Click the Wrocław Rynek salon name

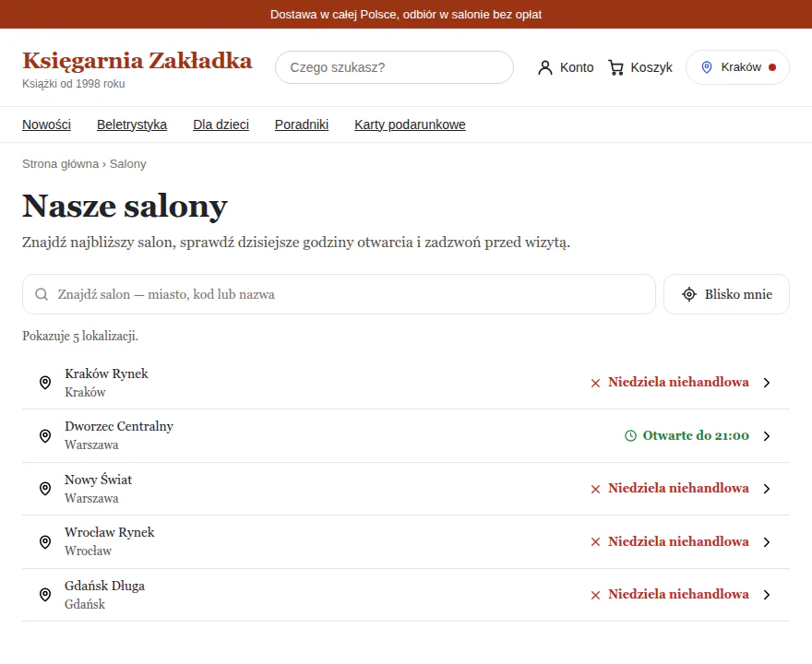click(x=109, y=532)
